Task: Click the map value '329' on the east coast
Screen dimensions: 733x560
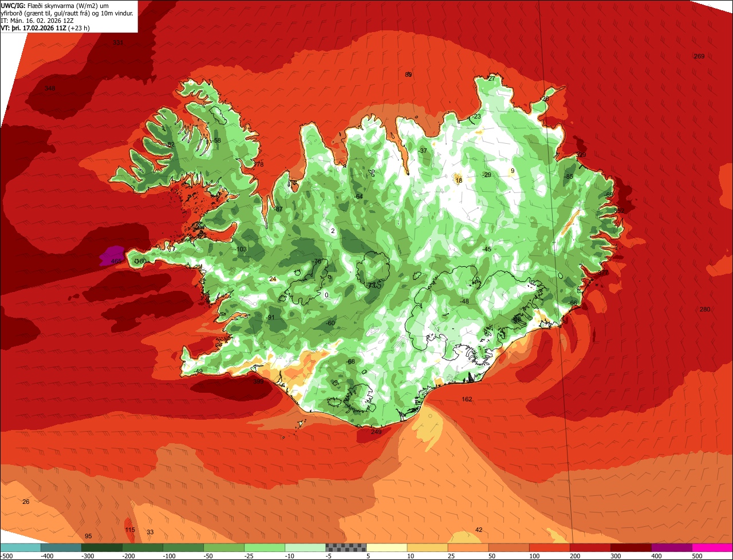Action: [x=581, y=155]
